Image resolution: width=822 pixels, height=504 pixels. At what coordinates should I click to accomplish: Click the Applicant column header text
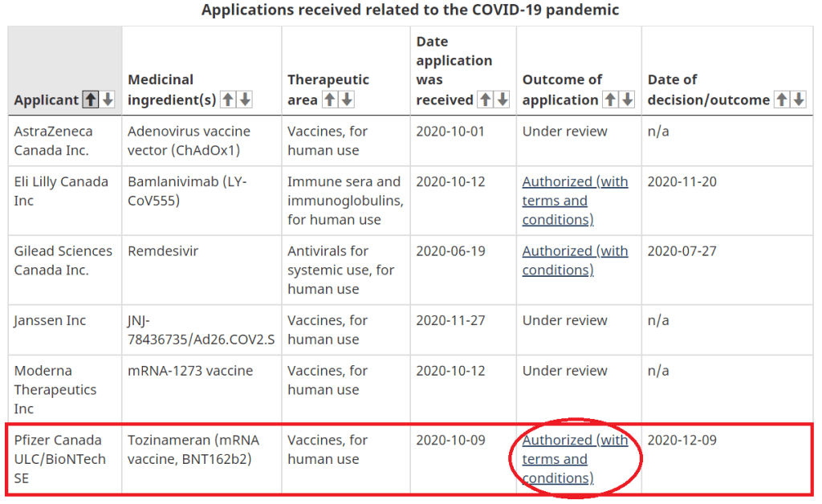point(46,100)
